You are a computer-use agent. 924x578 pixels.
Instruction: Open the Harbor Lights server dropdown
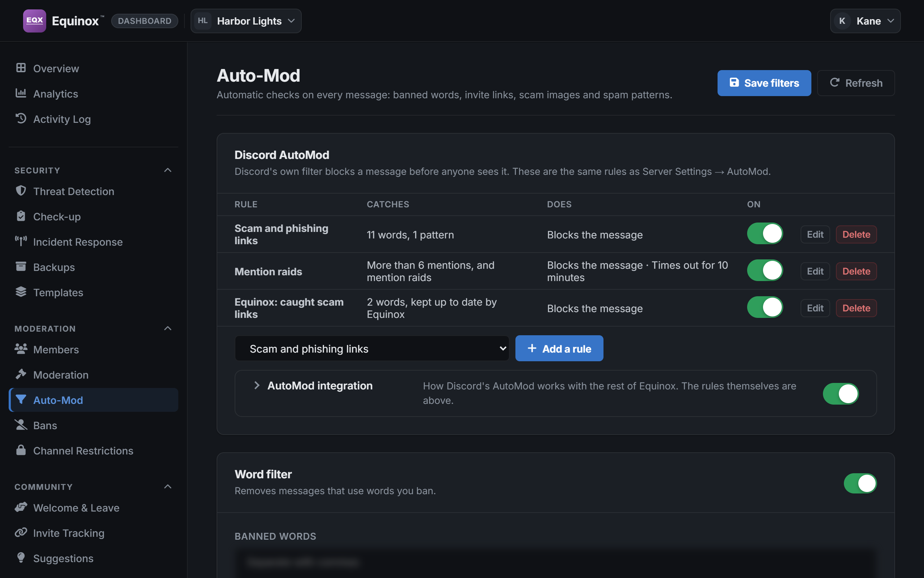tap(246, 21)
